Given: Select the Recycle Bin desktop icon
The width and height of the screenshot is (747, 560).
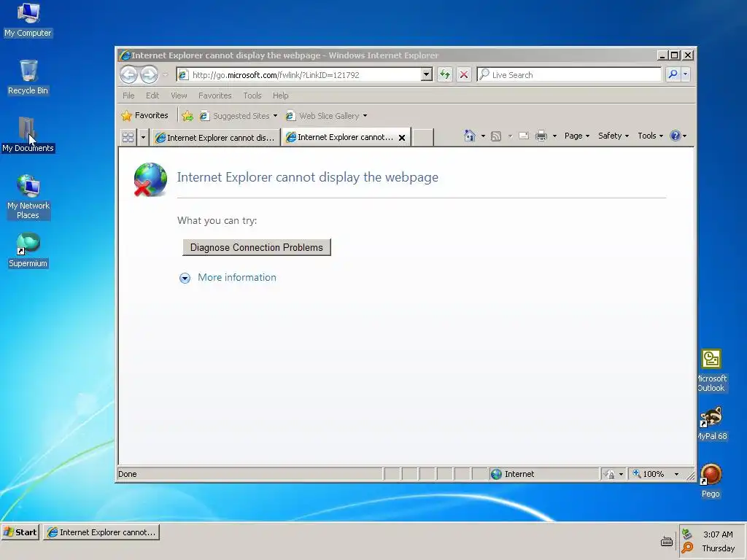Looking at the screenshot, I should [x=28, y=77].
